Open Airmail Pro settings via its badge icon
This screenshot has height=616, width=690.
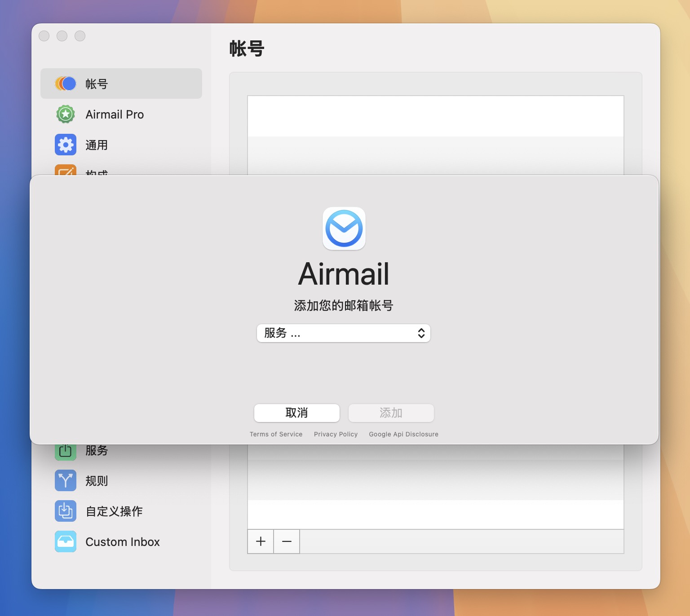66,114
